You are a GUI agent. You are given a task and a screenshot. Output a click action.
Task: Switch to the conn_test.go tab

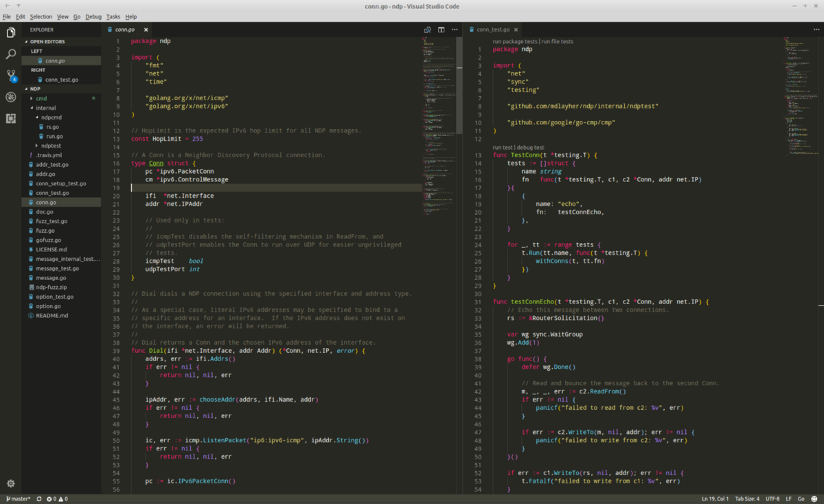492,30
